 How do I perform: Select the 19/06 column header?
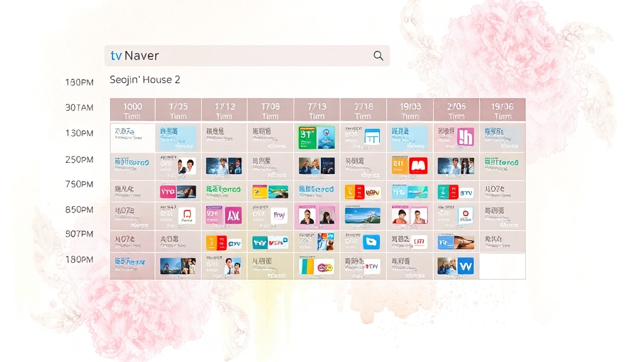(502, 110)
